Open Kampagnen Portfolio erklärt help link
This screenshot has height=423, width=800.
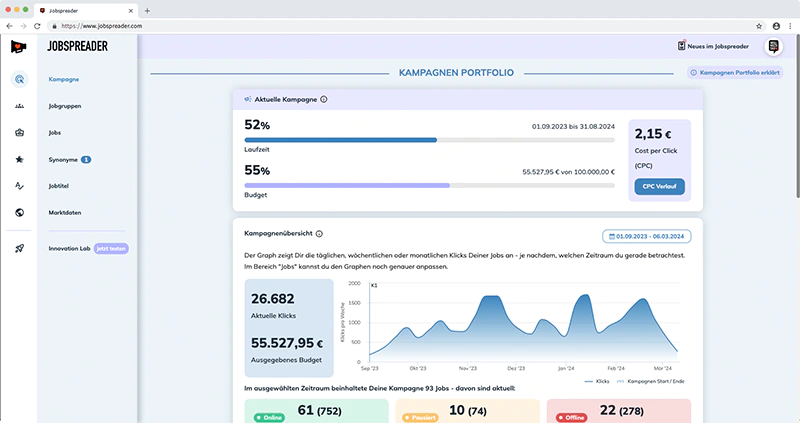(735, 72)
